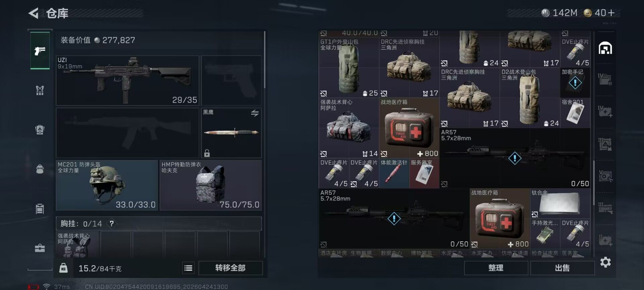
Task: Swap the 黑鹰 knife using swap arrows
Action: (255, 113)
